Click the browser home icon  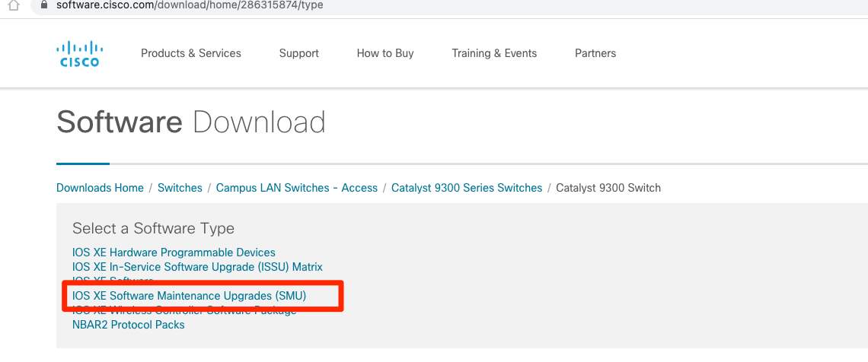point(12,5)
